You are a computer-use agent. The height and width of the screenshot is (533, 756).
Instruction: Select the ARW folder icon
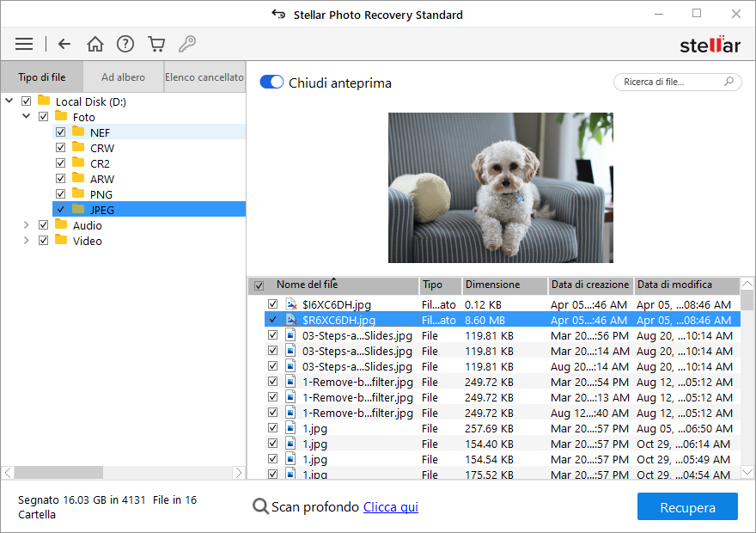[78, 177]
